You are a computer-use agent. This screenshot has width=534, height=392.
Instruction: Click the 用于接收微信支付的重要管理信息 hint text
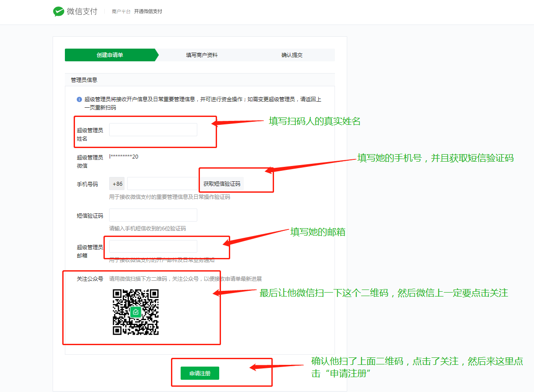pyautogui.click(x=170, y=197)
